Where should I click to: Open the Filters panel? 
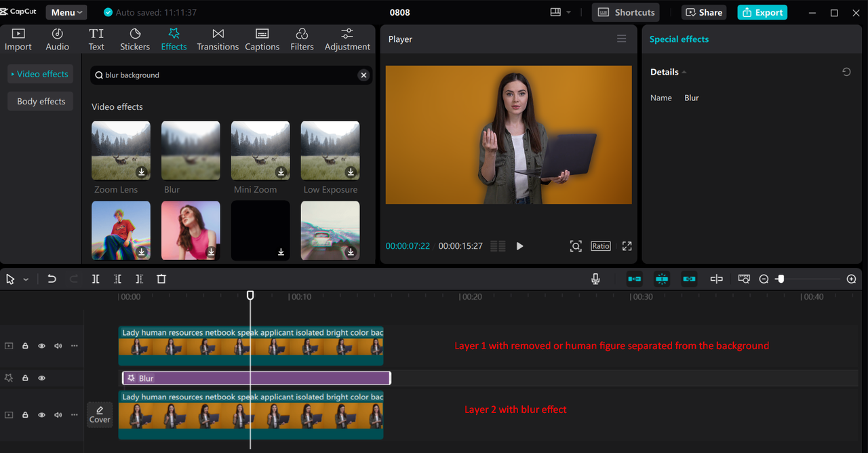pos(302,39)
